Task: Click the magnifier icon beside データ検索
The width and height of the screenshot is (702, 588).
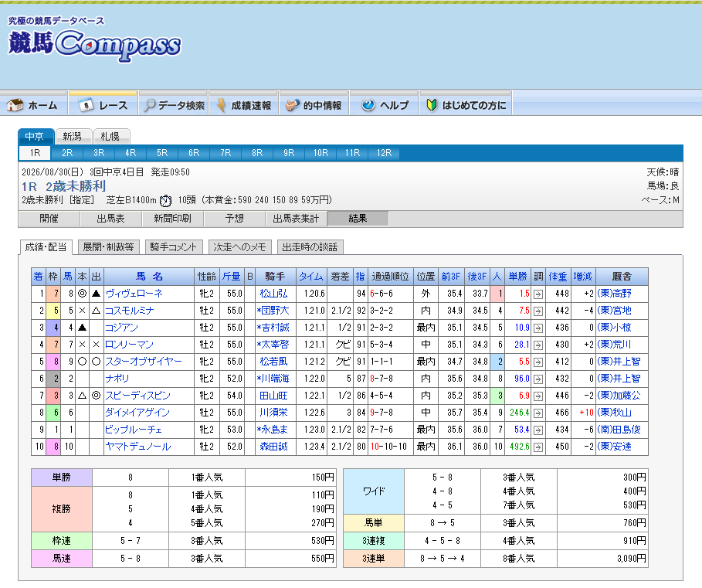Action: coord(150,105)
